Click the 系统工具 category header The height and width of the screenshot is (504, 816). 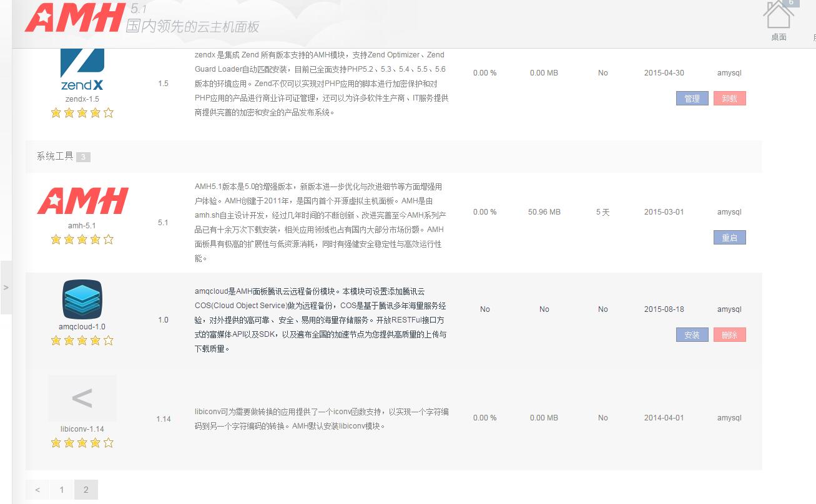coord(55,157)
